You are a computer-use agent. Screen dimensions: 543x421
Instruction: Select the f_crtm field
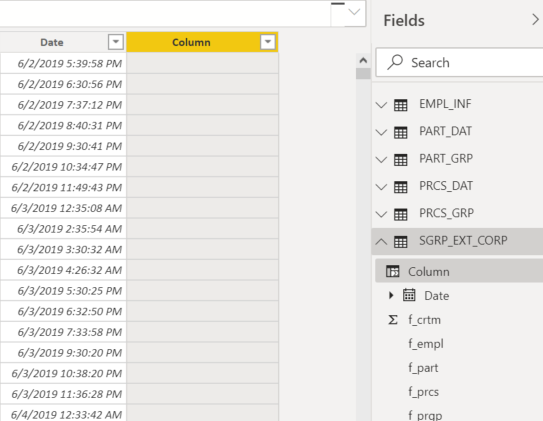[x=424, y=320]
